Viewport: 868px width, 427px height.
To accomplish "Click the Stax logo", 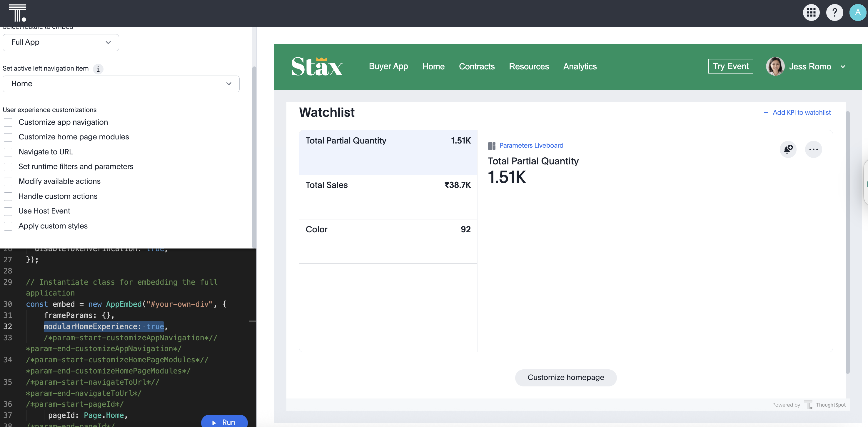I will point(317,66).
